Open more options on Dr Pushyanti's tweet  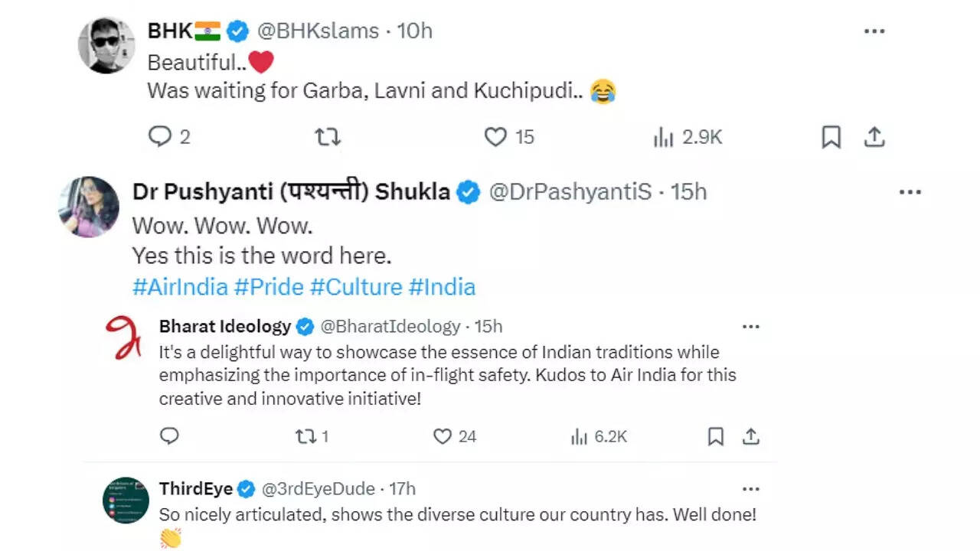pyautogui.click(x=910, y=192)
